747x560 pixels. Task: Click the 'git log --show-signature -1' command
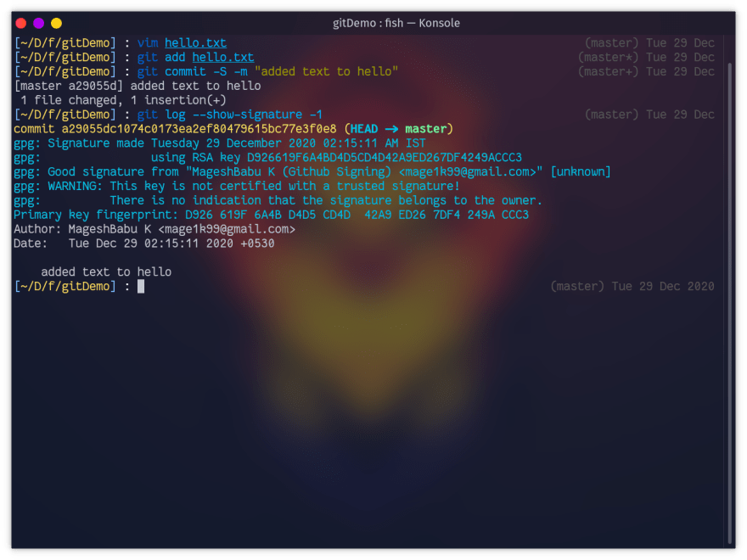coord(230,115)
